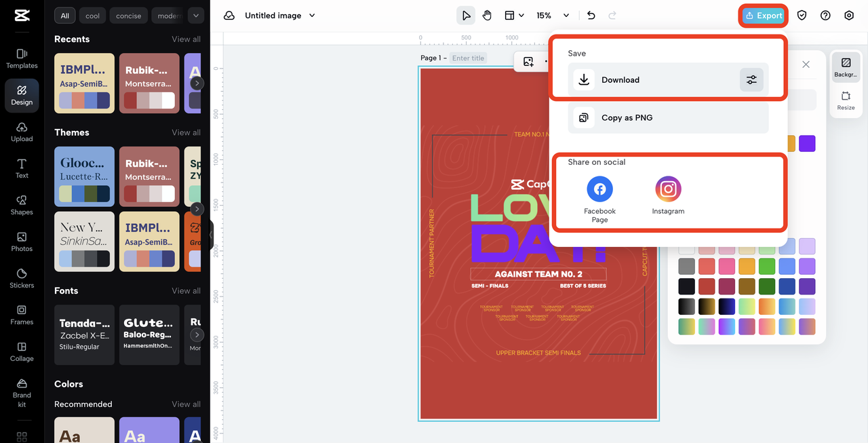Open the Text sidebar tool
The width and height of the screenshot is (868, 443).
22,168
